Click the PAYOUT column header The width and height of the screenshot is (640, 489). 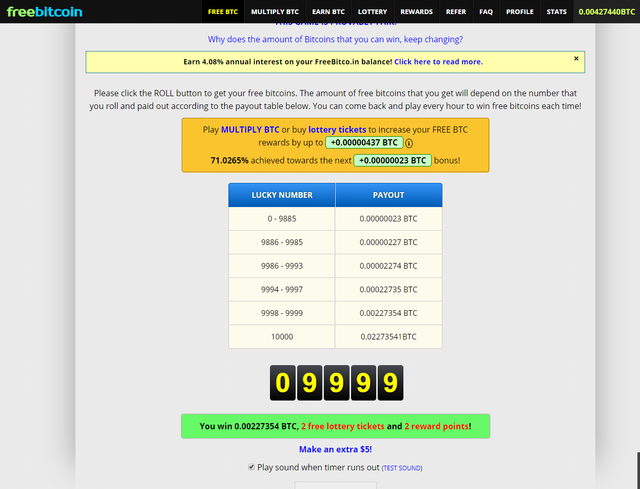pos(389,195)
